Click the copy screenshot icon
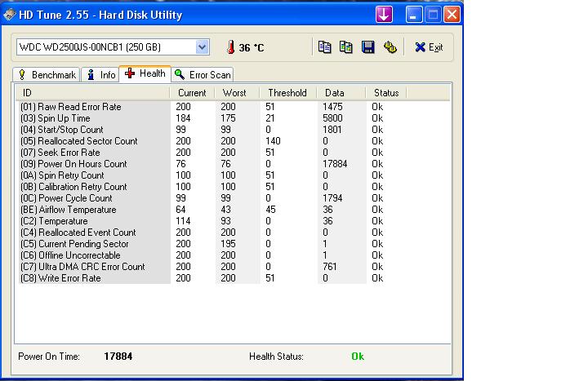This screenshot has height=381, width=588. [345, 47]
